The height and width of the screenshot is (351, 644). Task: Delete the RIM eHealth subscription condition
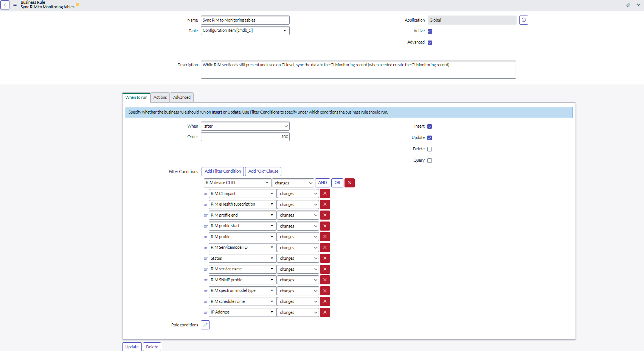[x=325, y=204]
